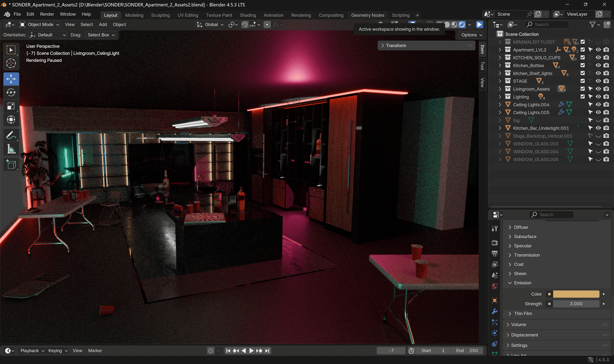Uncheck the STAGE collection checkbox
614x364 pixels.
pos(583,81)
